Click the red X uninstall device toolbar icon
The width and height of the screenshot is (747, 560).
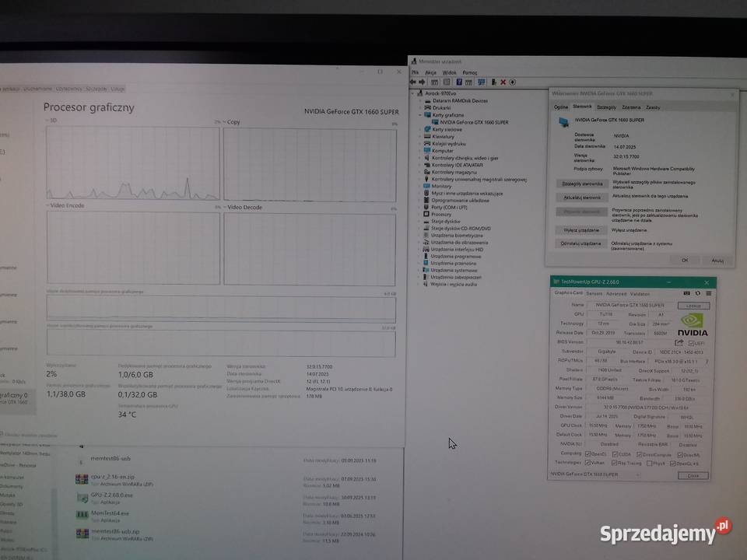coord(503,82)
